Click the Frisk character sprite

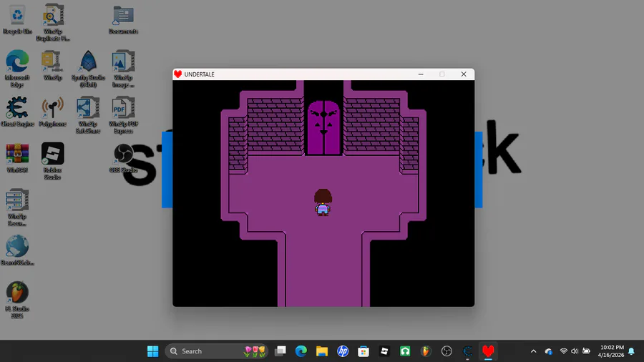(x=323, y=202)
